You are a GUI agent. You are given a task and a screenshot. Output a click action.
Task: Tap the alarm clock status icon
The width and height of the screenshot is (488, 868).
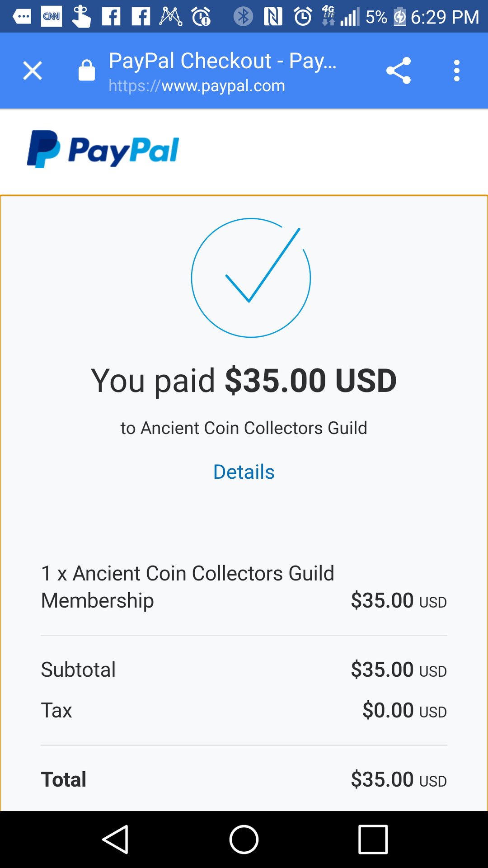pyautogui.click(x=303, y=17)
